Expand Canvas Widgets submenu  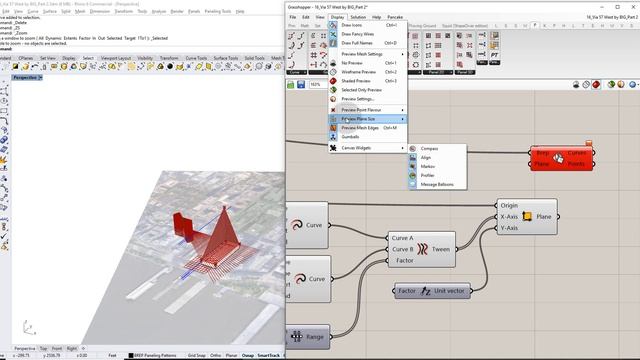368,148
